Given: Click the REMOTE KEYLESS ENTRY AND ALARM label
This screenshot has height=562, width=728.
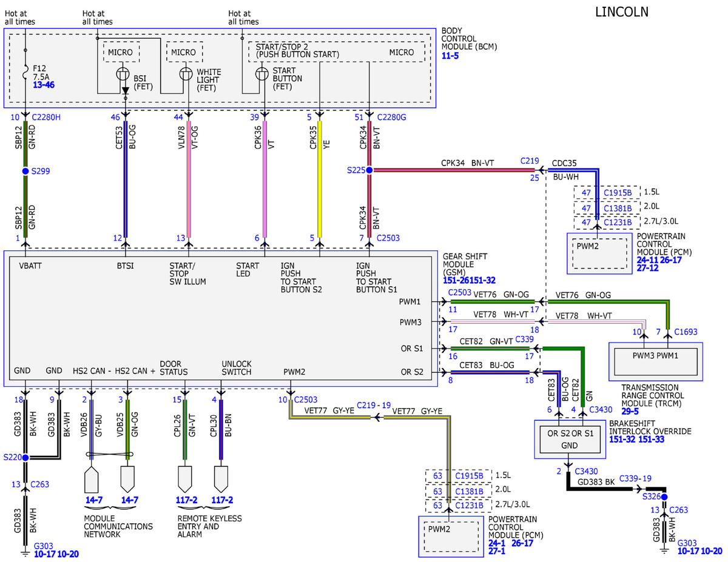Looking at the screenshot, I should click(x=209, y=526).
